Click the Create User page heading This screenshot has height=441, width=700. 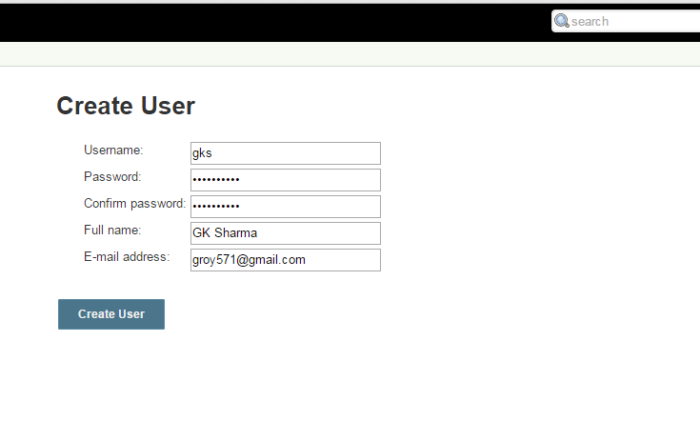click(125, 106)
